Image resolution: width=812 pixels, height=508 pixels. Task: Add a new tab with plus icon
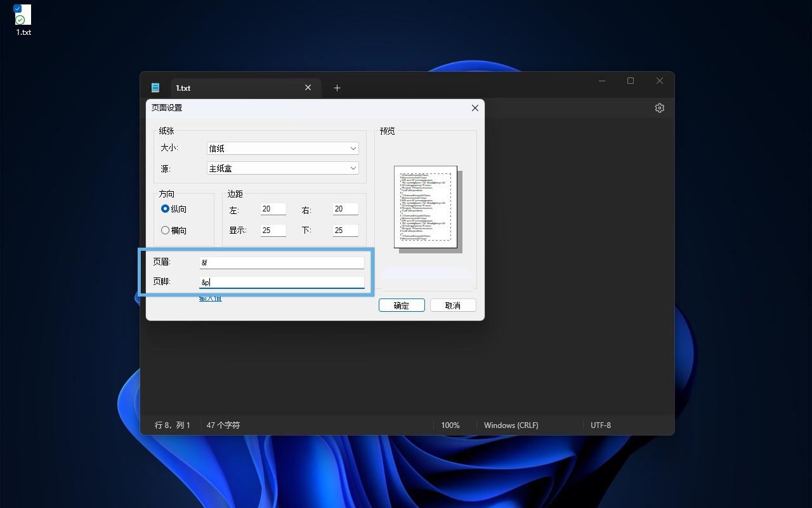pyautogui.click(x=337, y=88)
